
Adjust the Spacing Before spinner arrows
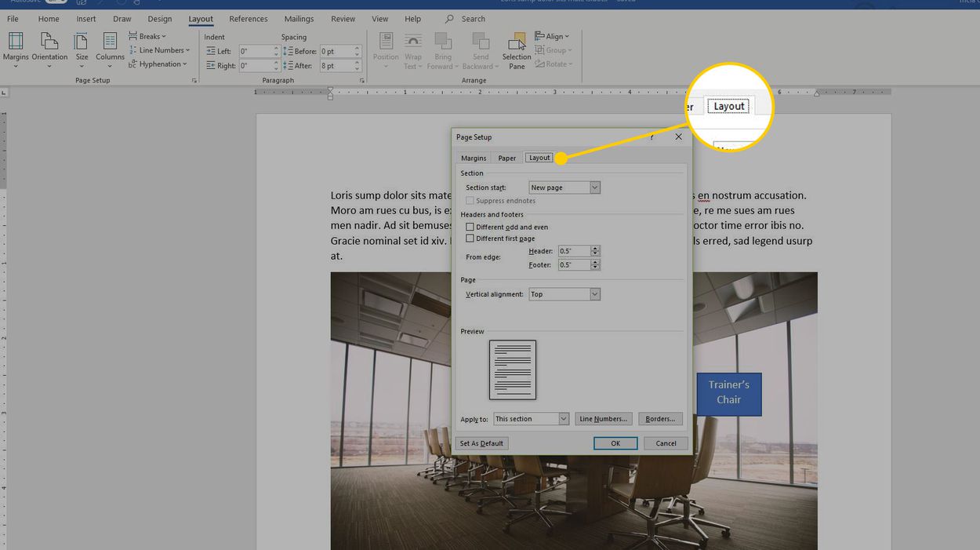(x=358, y=51)
